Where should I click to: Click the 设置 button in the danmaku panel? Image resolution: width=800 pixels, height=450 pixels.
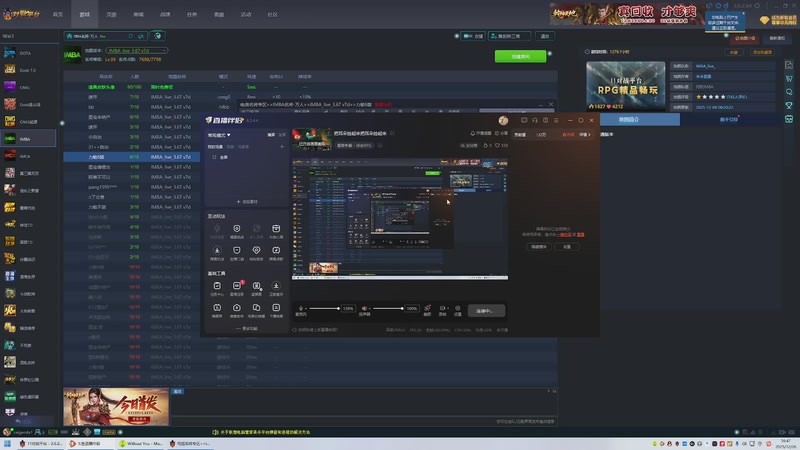click(x=567, y=247)
